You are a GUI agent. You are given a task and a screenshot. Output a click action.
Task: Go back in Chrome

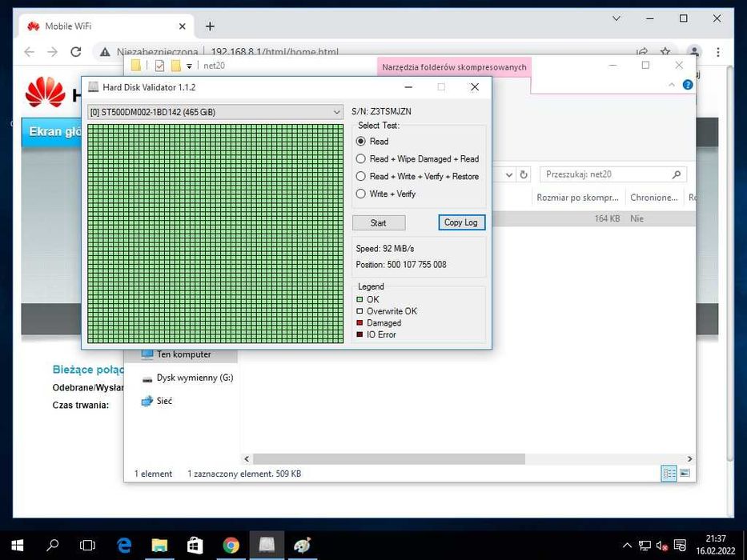(30, 51)
